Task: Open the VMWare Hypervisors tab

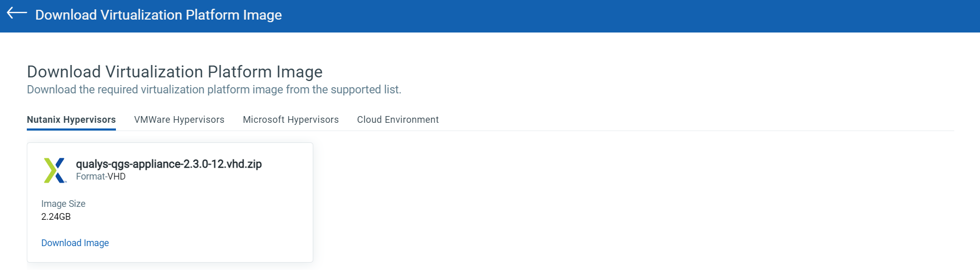Action: 179,120
